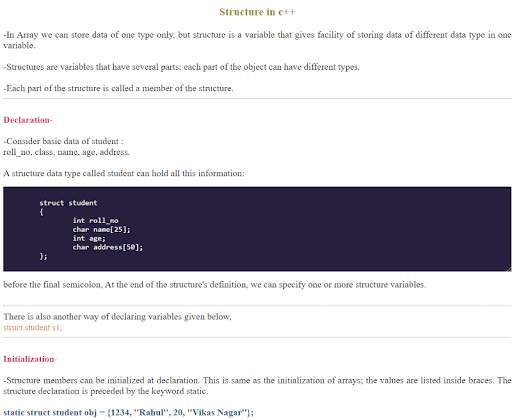Image resolution: width=512 pixels, height=420 pixels.
Task: Click 'int roll_no' line in code block
Action: tap(95, 220)
